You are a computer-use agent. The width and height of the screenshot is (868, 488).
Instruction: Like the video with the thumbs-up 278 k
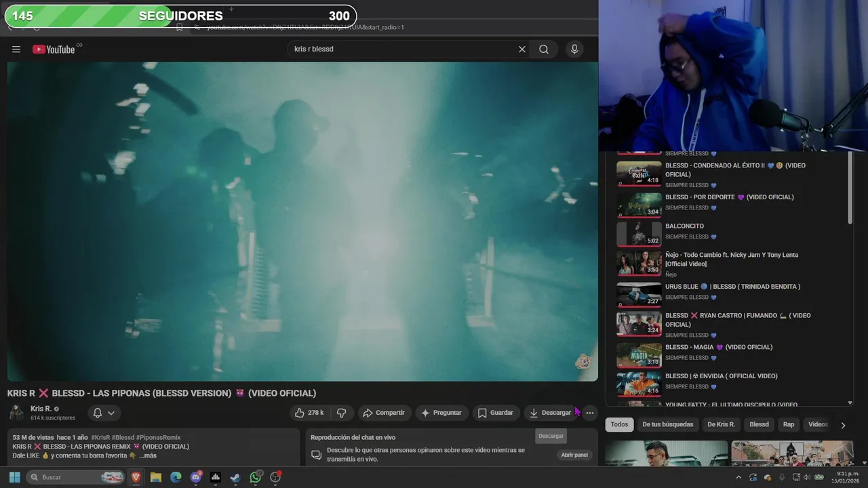tap(310, 412)
